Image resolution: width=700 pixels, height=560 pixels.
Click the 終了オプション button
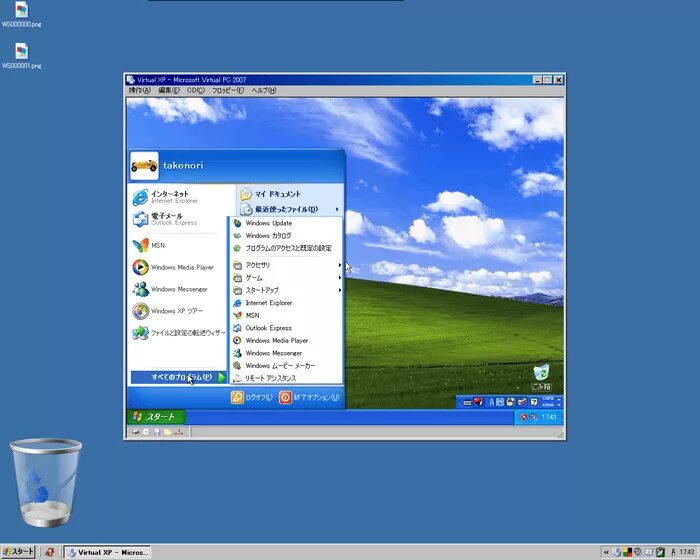(309, 397)
